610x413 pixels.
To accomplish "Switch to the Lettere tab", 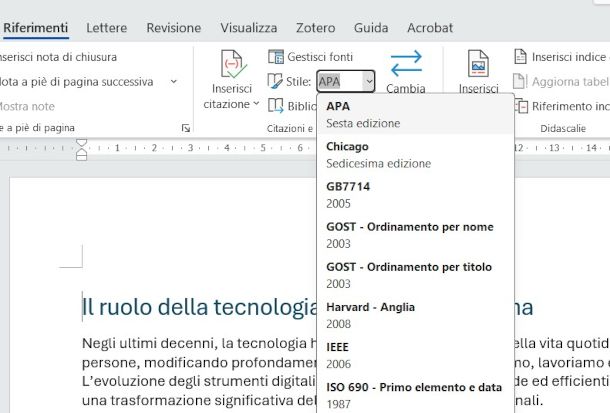I will tap(107, 28).
